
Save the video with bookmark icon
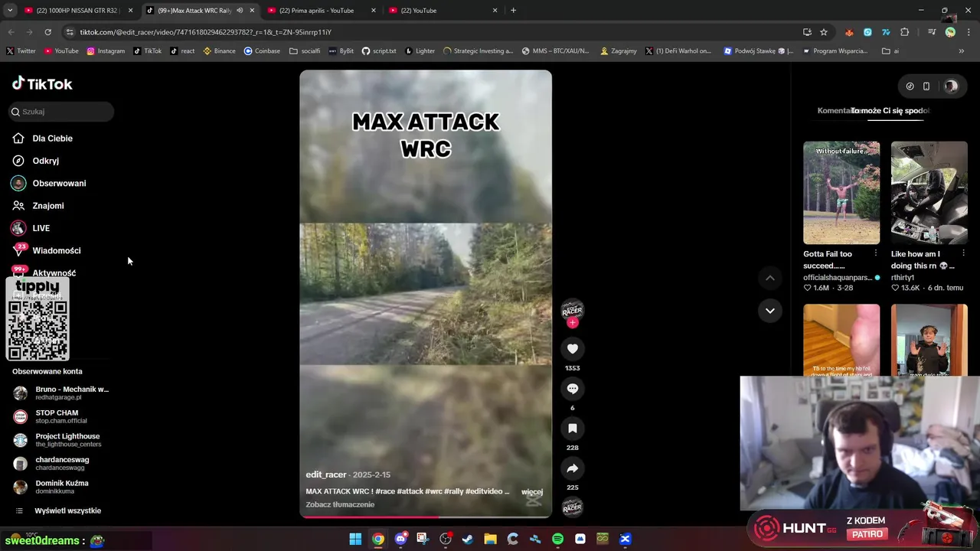[x=572, y=429]
